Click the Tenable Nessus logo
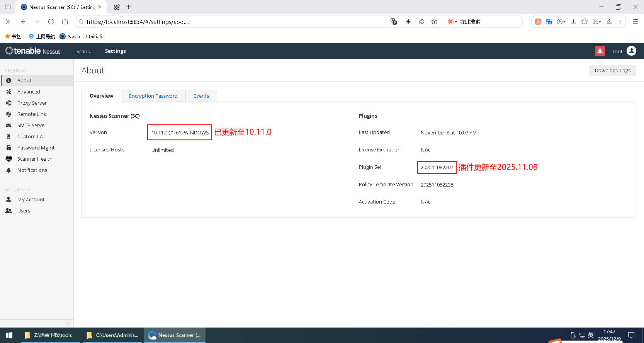The height and width of the screenshot is (343, 644). tap(33, 51)
